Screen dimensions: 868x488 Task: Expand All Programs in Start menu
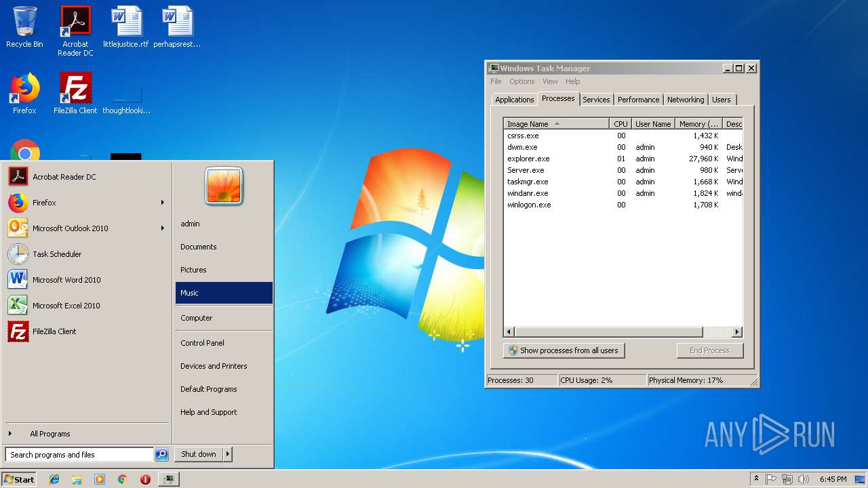point(86,434)
